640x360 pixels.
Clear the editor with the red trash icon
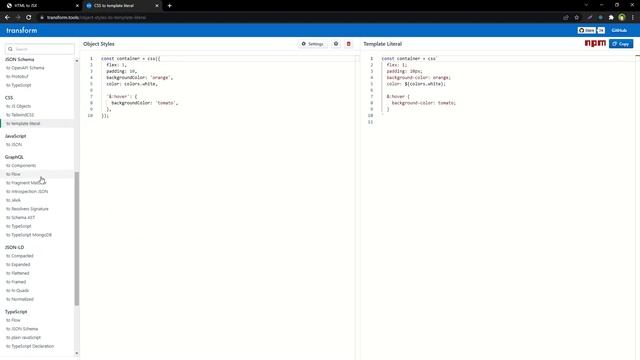tap(349, 44)
